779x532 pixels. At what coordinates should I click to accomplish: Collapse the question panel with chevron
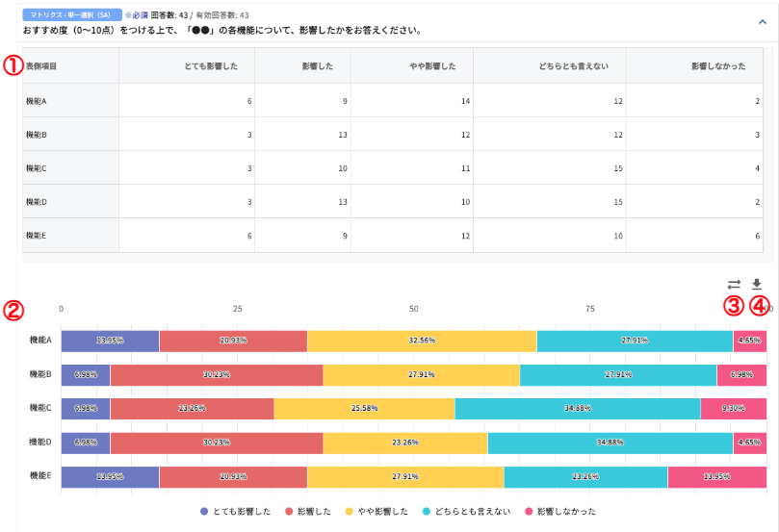pos(762,22)
